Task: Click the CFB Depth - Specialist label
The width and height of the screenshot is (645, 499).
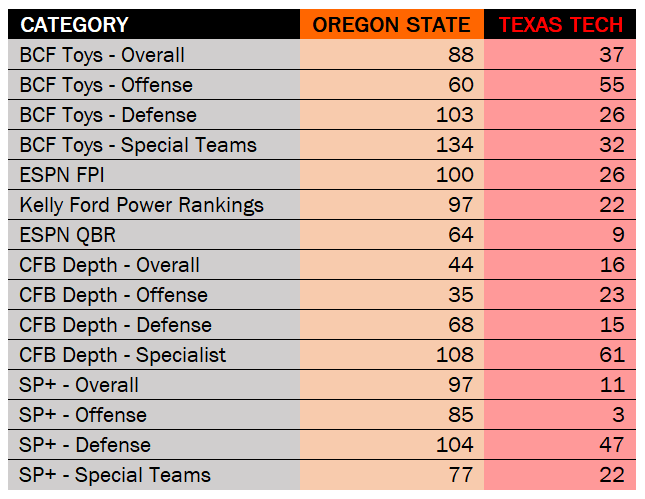Action: (x=123, y=355)
